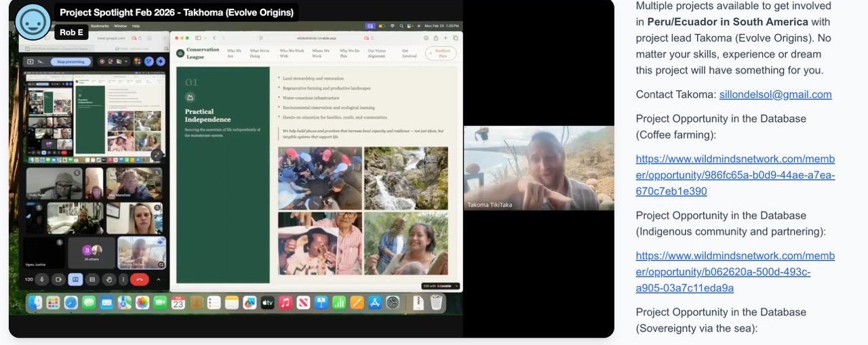Open Pages from the Dock
The width and height of the screenshot is (868, 345).
357,303
